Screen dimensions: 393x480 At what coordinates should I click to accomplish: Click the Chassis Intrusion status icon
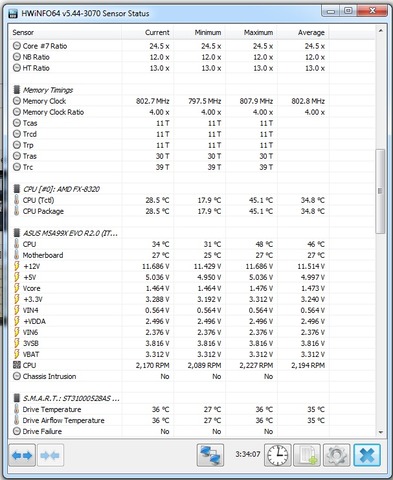(17, 376)
